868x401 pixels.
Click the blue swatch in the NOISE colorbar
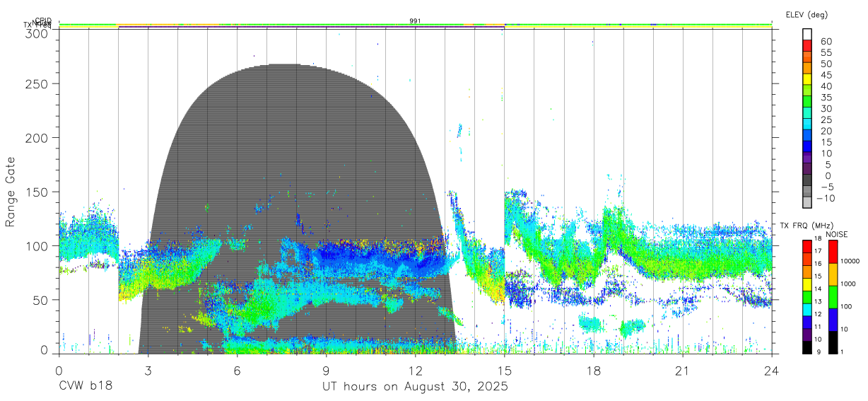pyautogui.click(x=833, y=320)
